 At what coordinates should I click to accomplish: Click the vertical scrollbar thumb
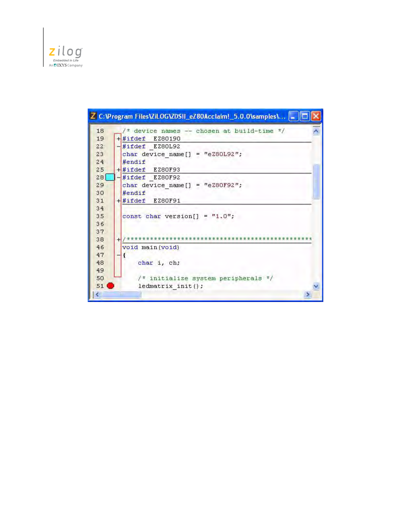coord(316,181)
